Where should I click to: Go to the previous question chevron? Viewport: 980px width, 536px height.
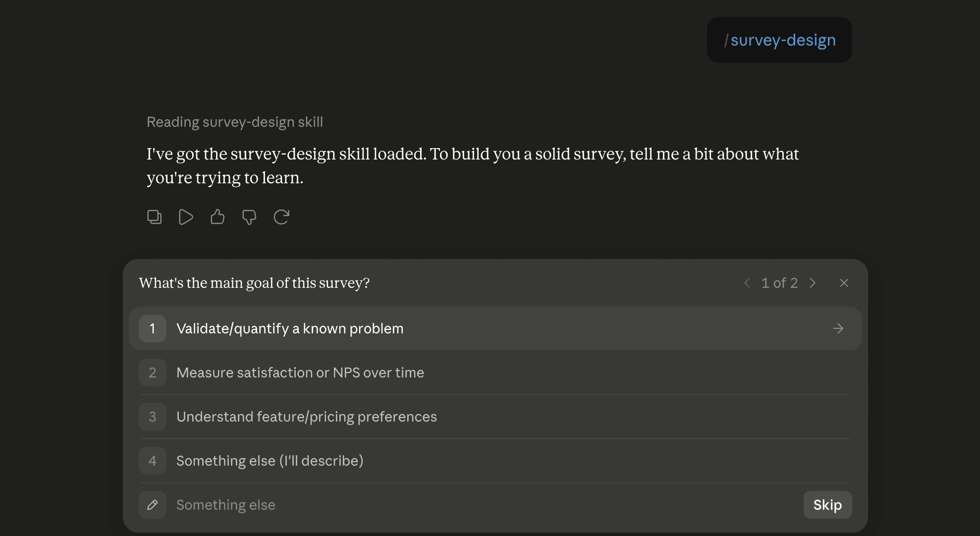tap(747, 283)
